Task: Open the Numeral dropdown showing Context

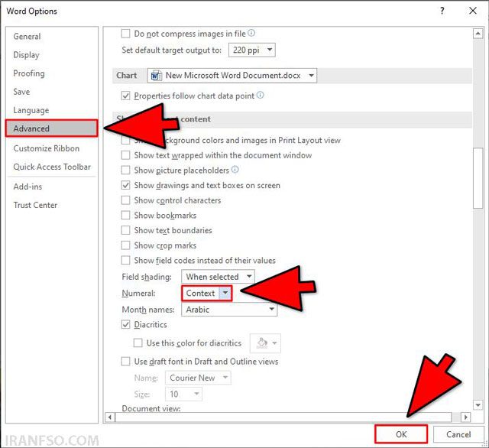Action: [x=207, y=294]
